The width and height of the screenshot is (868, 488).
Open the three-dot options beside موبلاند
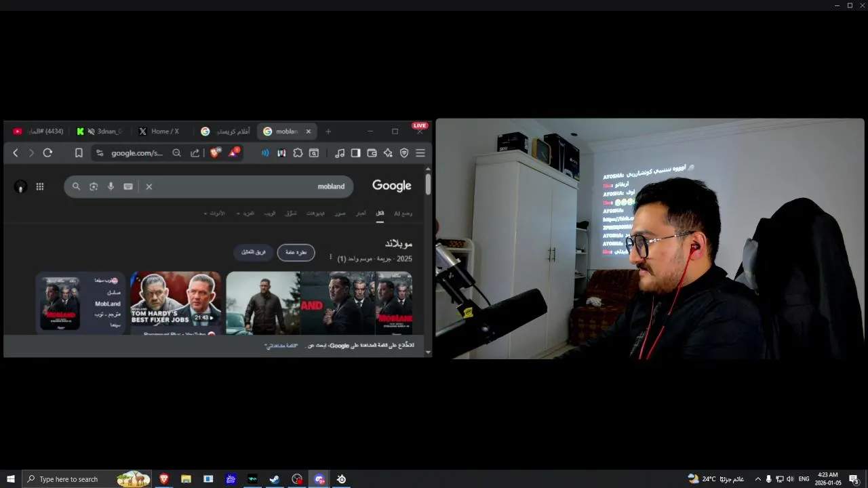[x=331, y=257]
